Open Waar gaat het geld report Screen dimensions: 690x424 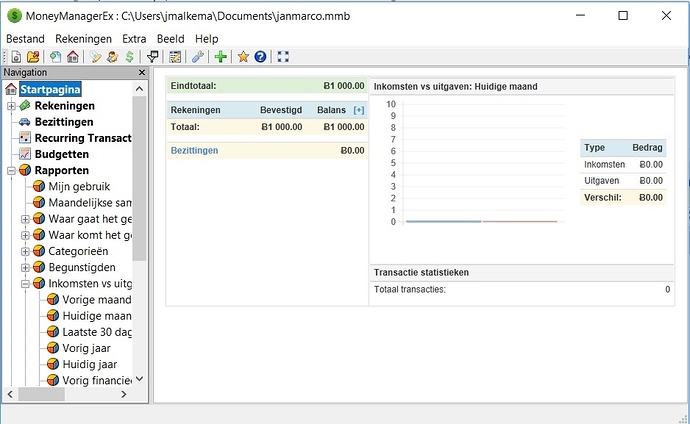[x=90, y=219]
